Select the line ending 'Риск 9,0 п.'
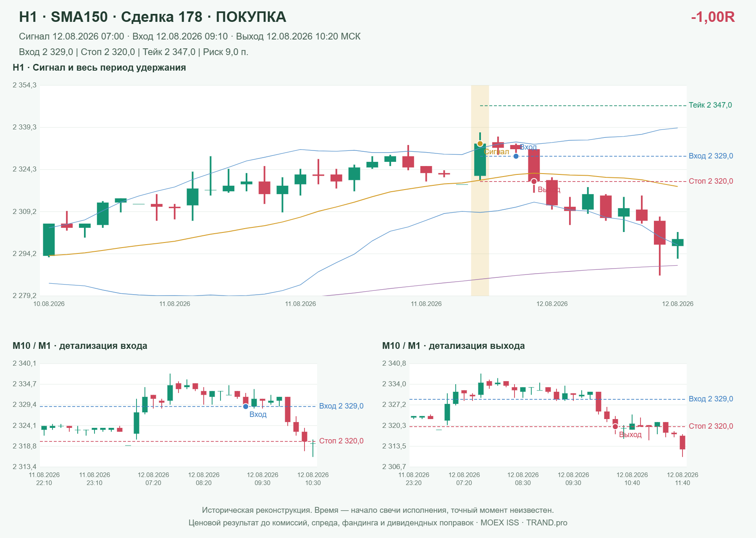756x538 pixels. click(x=134, y=52)
